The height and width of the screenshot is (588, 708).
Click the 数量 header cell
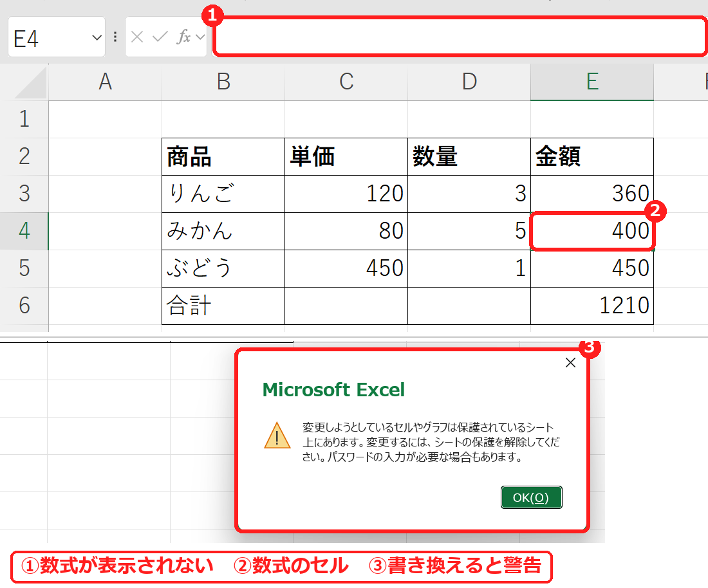click(x=469, y=156)
